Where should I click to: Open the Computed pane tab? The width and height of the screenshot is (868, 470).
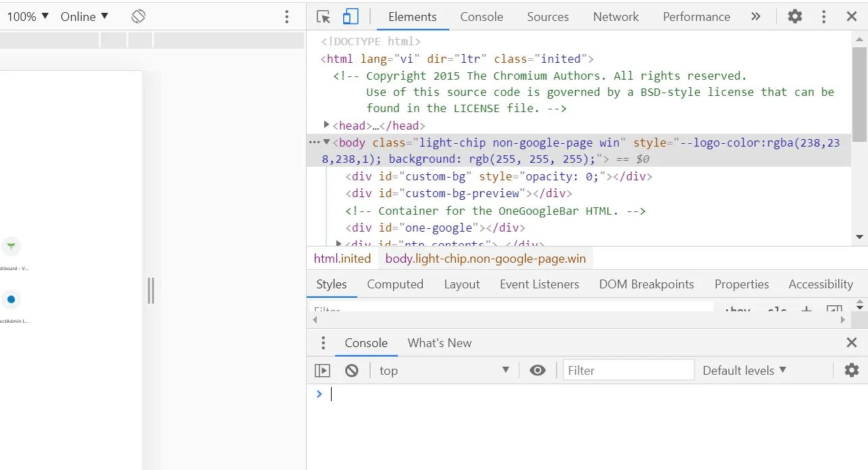[395, 284]
